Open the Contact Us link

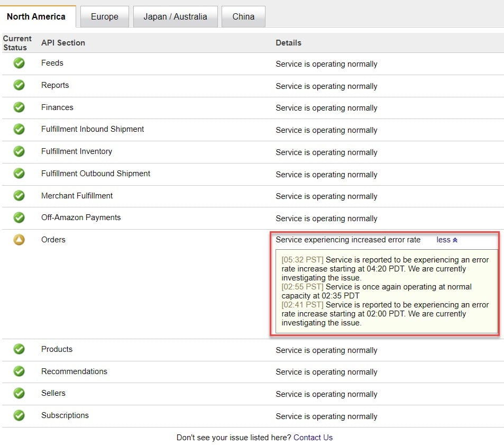[313, 438]
